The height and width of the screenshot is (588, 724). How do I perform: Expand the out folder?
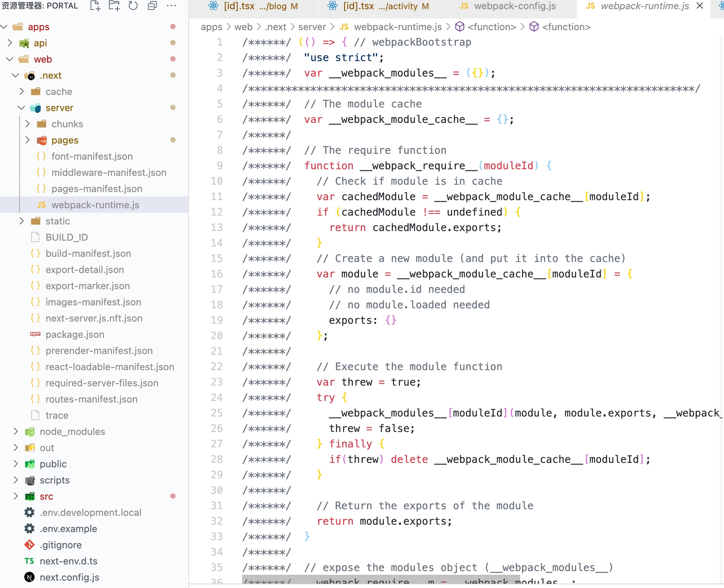16,448
